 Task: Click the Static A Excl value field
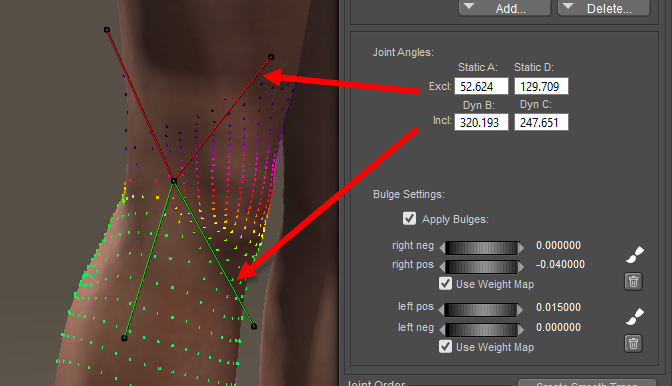tap(481, 86)
